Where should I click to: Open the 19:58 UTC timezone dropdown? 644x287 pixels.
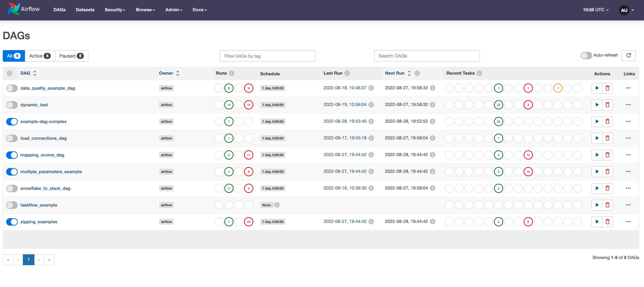tap(595, 10)
